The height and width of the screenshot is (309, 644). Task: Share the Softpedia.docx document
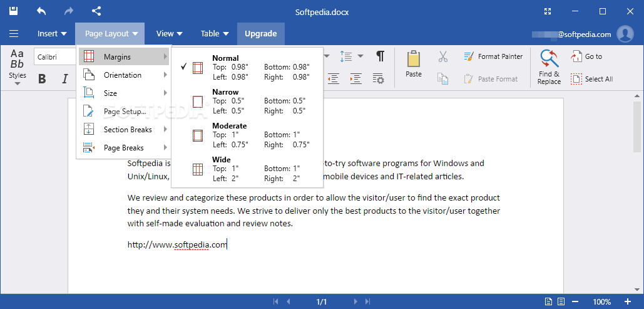coord(96,11)
